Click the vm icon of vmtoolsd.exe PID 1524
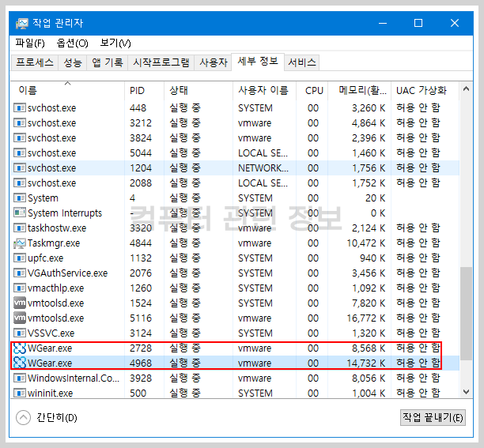The height and width of the screenshot is (448, 484). [x=20, y=303]
